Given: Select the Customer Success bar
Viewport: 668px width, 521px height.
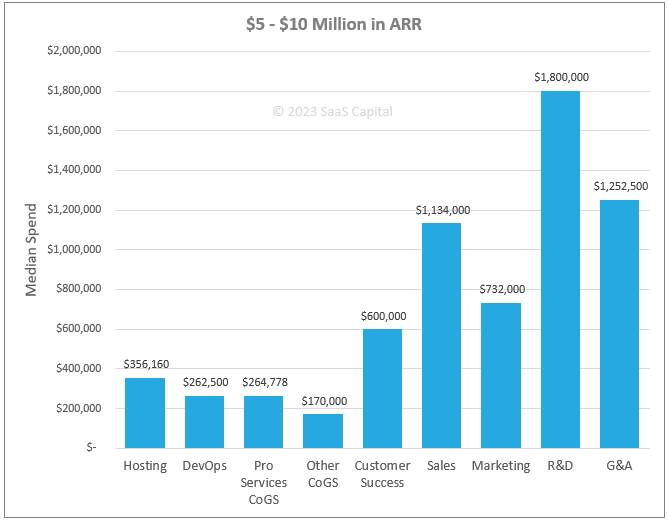Looking at the screenshot, I should tap(382, 388).
